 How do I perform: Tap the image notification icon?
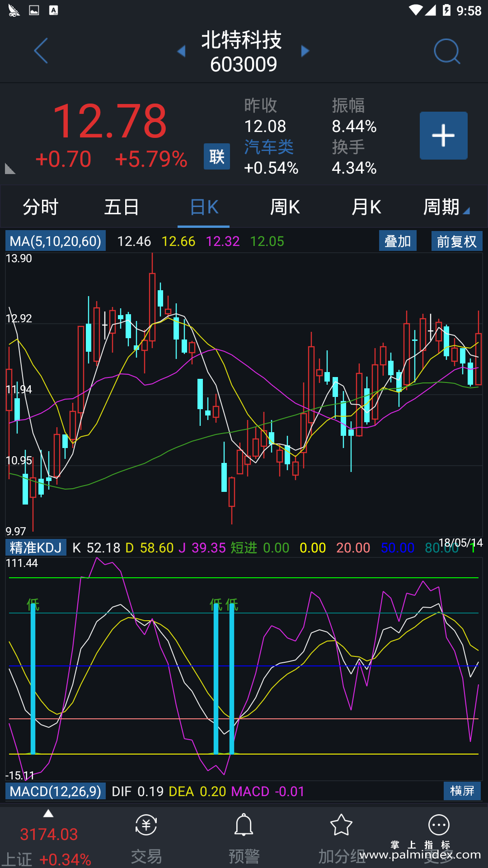coord(34,10)
